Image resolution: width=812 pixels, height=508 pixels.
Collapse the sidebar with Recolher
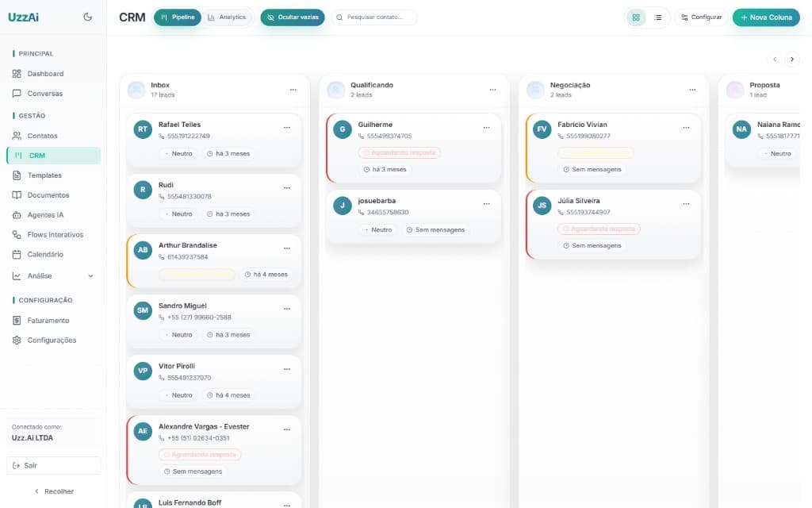(x=54, y=491)
